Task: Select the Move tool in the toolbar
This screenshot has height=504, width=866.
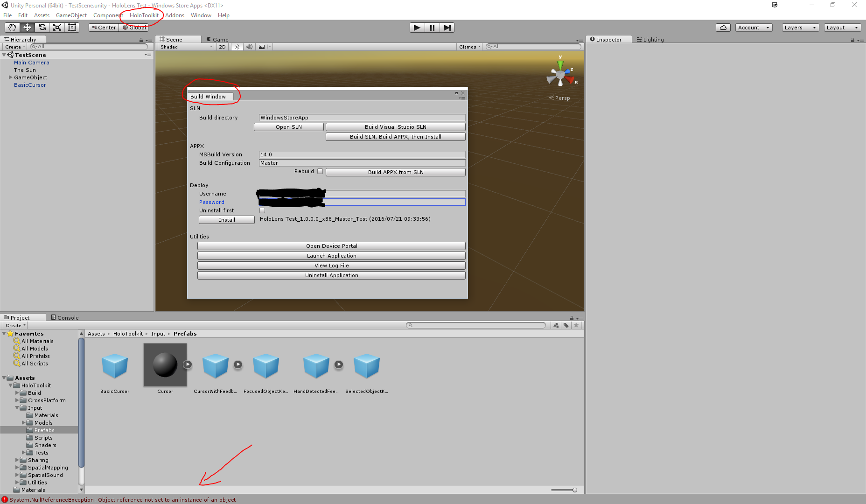Action: [x=27, y=27]
